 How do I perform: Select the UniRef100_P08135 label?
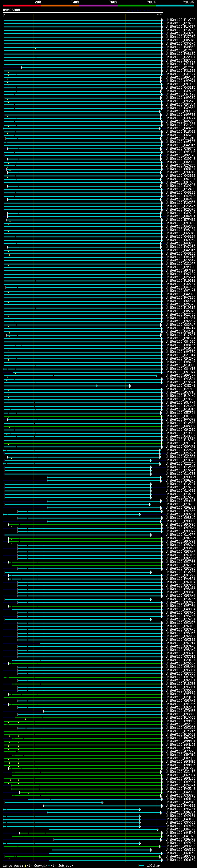pyautogui.click(x=180, y=54)
